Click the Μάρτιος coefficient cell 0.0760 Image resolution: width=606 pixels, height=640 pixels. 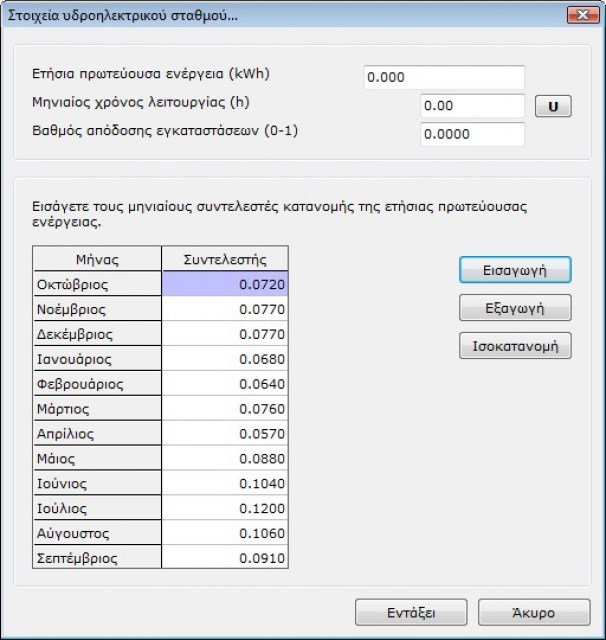pos(225,409)
